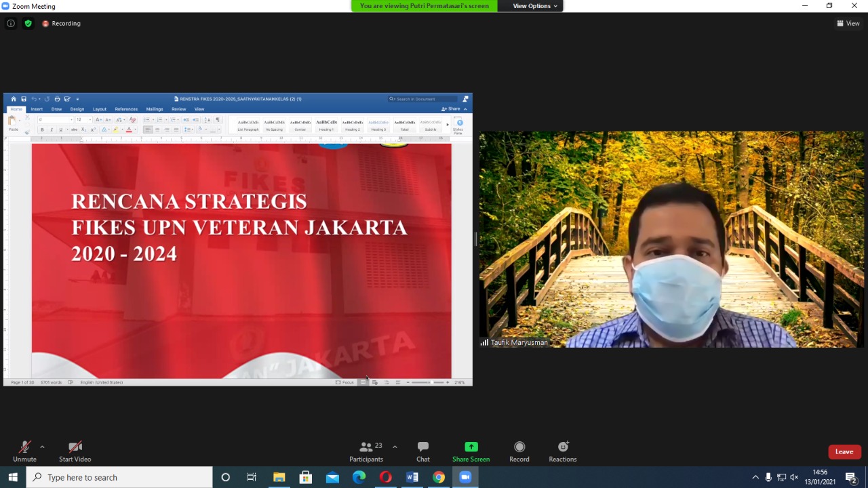Image resolution: width=868 pixels, height=488 pixels.
Task: Open the View layout menu
Action: pyautogui.click(x=848, y=23)
